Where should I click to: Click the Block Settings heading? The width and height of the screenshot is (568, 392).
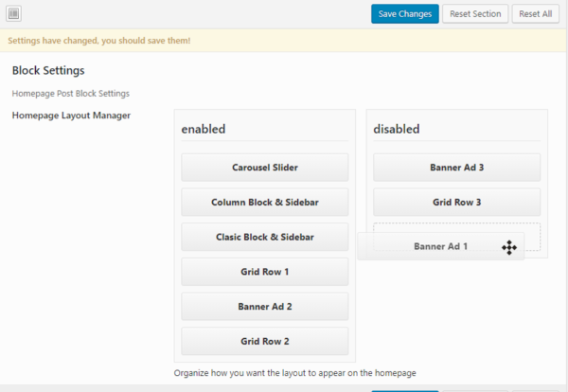coord(48,70)
